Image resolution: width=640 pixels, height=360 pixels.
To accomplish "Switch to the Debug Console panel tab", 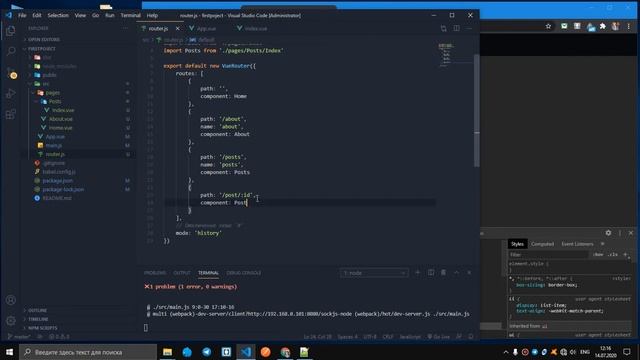I will [x=244, y=273].
